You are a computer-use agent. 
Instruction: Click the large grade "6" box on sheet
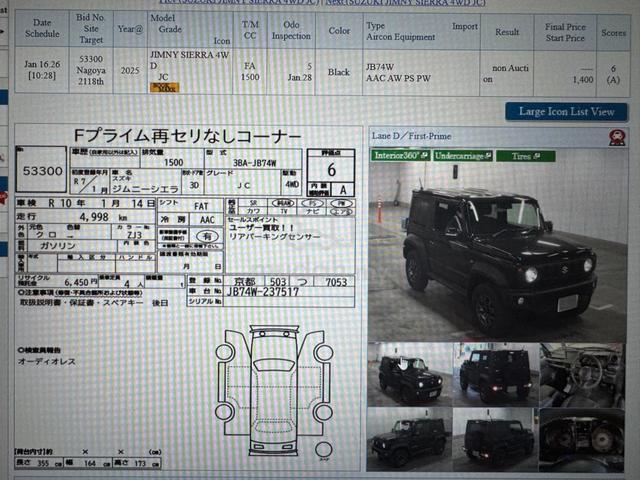click(331, 170)
